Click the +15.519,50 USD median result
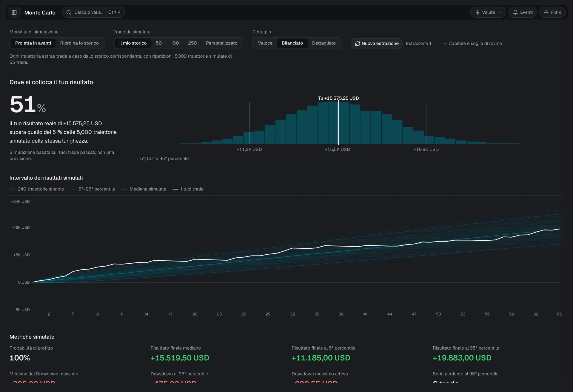The width and height of the screenshot is (573, 392). point(180,358)
